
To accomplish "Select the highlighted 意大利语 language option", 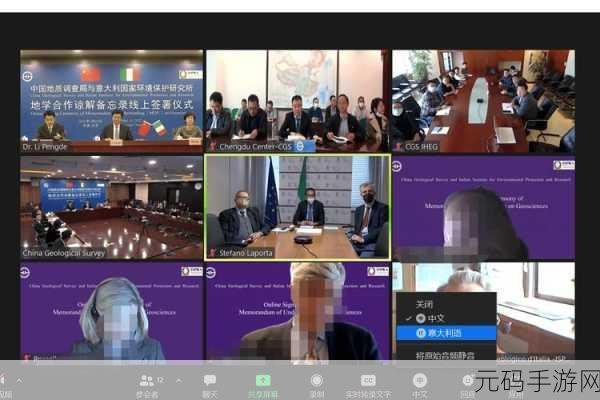I will click(x=446, y=333).
